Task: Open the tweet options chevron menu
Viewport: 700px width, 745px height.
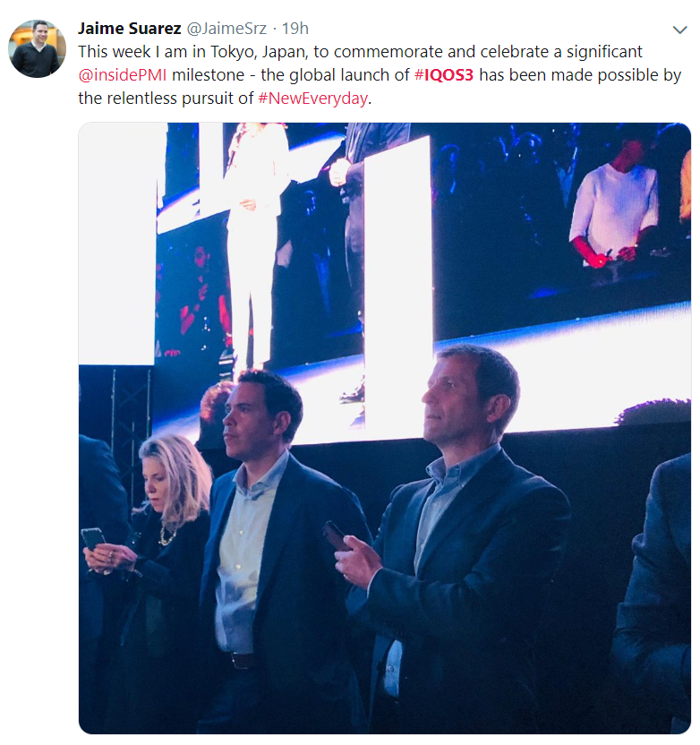Action: (x=680, y=30)
